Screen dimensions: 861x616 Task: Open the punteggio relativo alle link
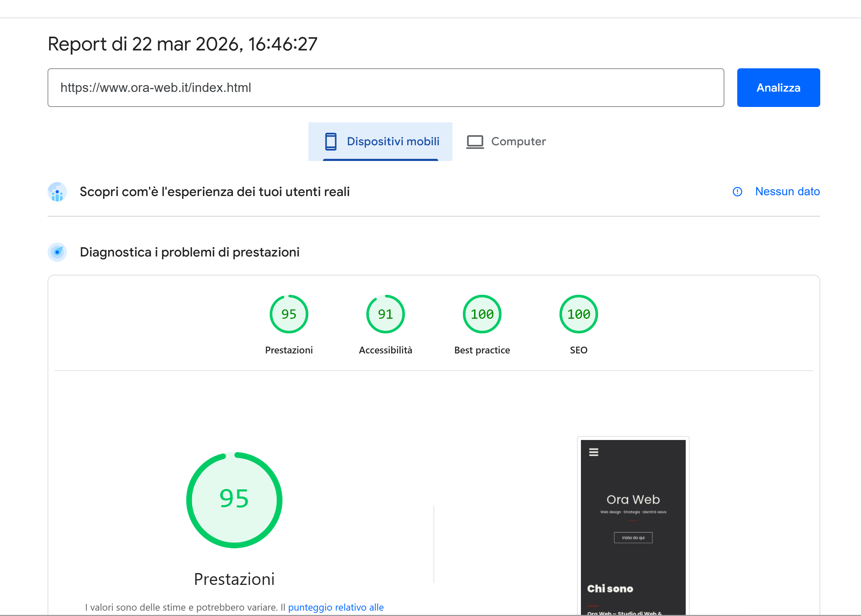(x=336, y=607)
